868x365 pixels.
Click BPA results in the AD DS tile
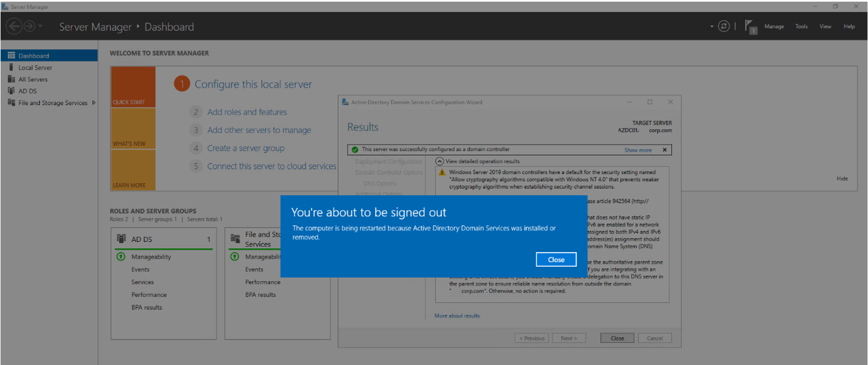pyautogui.click(x=147, y=307)
